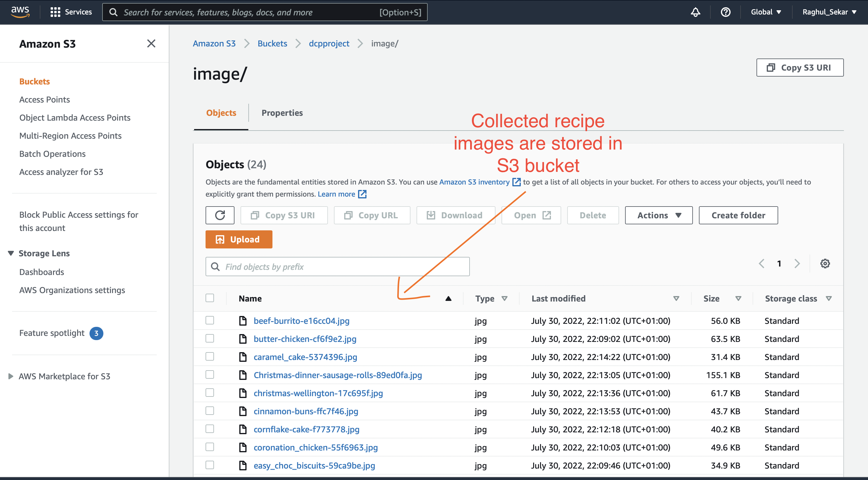Open the help question mark icon
This screenshot has width=868, height=480.
coord(726,12)
